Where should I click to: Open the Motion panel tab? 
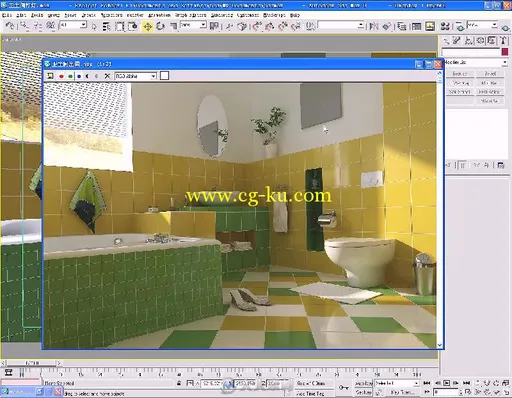480,41
